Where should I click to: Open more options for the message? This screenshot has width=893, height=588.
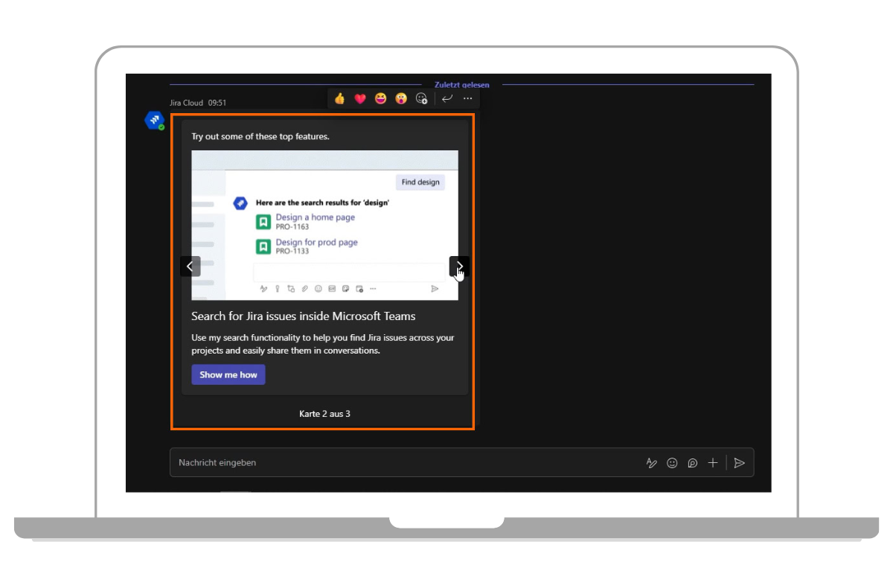(x=467, y=98)
